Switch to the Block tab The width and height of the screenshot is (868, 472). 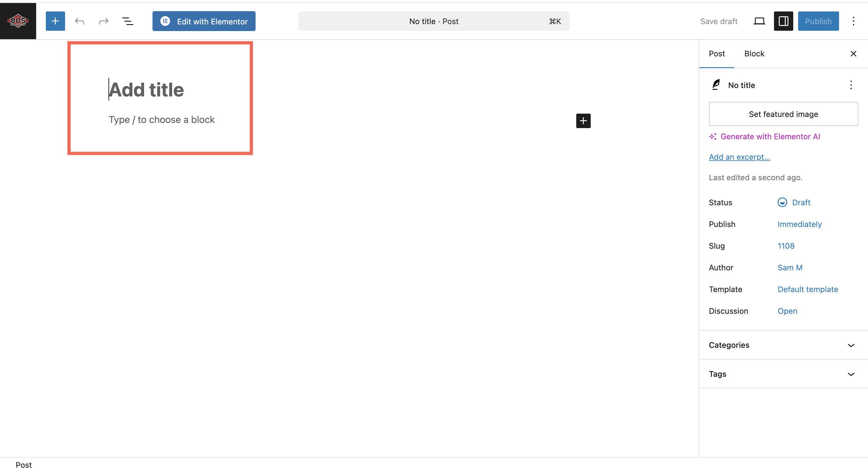click(754, 54)
